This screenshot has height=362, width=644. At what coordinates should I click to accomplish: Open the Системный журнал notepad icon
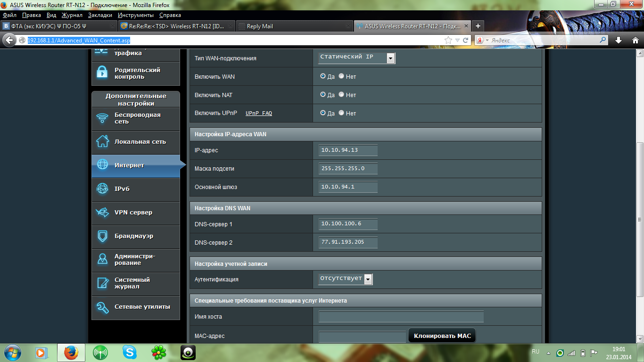[x=102, y=283]
